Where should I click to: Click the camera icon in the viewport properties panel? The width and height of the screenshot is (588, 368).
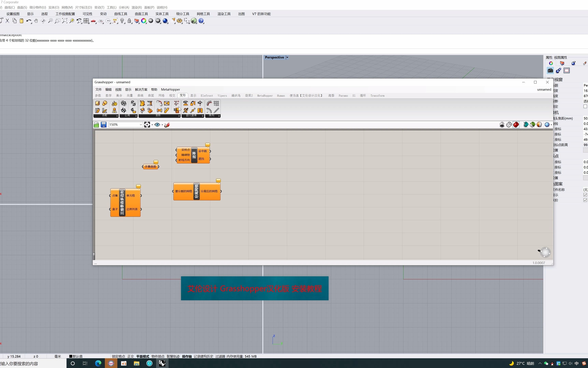(550, 71)
